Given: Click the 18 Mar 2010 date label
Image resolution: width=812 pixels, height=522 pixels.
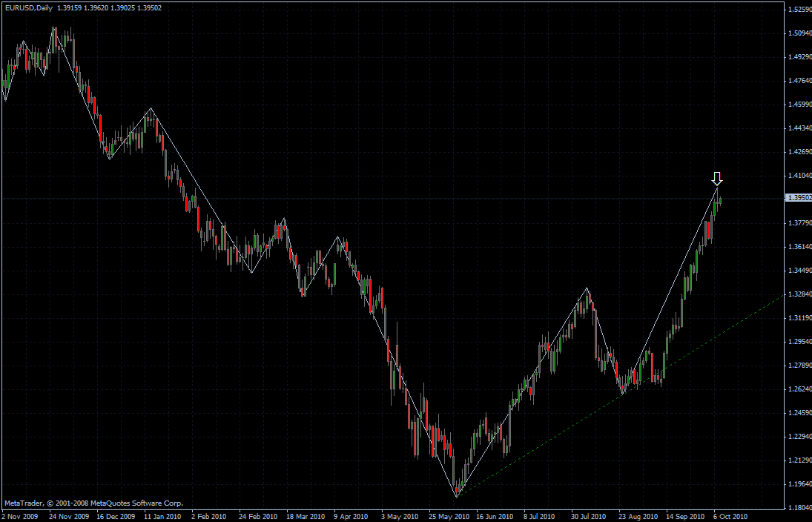Looking at the screenshot, I should [x=306, y=516].
